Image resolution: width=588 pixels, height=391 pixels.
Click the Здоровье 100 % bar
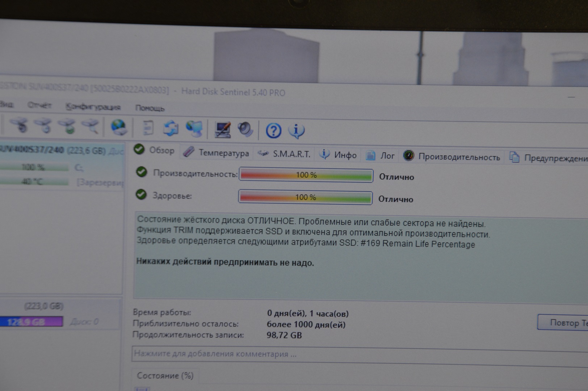(305, 197)
